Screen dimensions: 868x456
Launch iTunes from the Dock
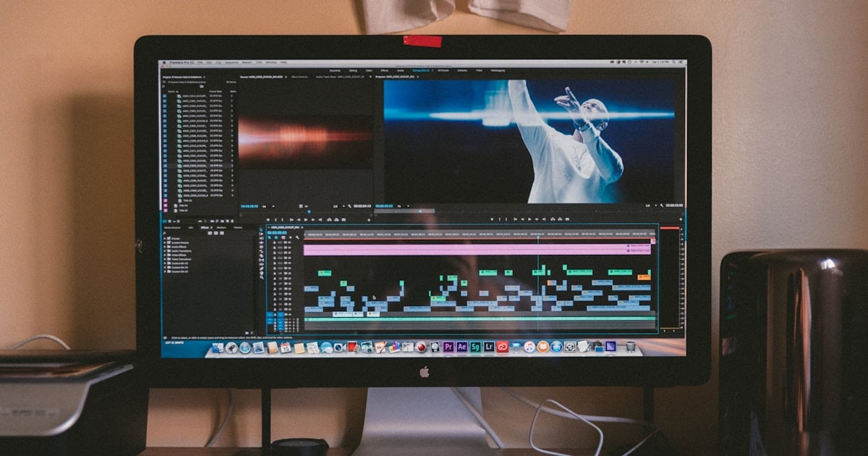529,347
